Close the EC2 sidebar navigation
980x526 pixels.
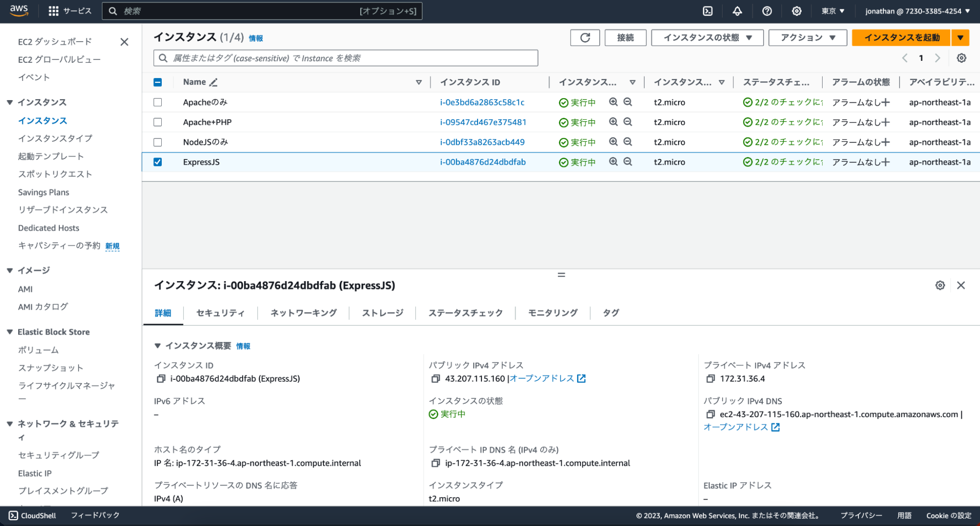point(125,42)
